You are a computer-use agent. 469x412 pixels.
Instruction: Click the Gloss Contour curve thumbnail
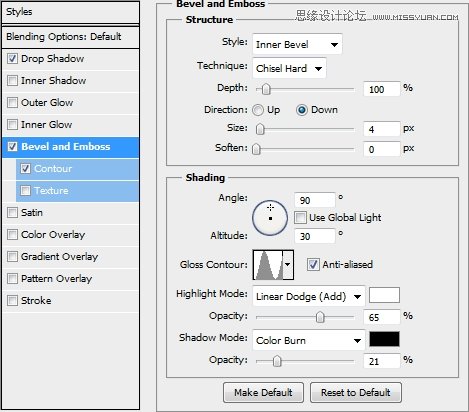pyautogui.click(x=268, y=265)
